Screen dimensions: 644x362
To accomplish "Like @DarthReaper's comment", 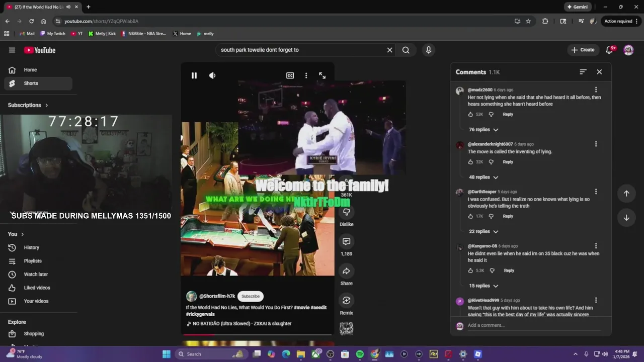I will pyautogui.click(x=470, y=216).
